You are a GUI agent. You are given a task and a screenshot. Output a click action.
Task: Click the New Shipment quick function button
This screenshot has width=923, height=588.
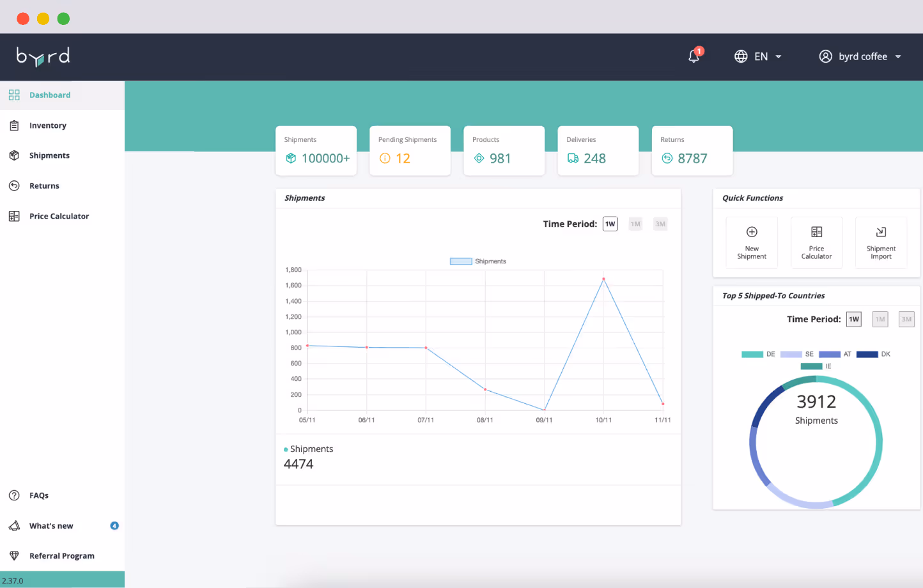click(752, 242)
